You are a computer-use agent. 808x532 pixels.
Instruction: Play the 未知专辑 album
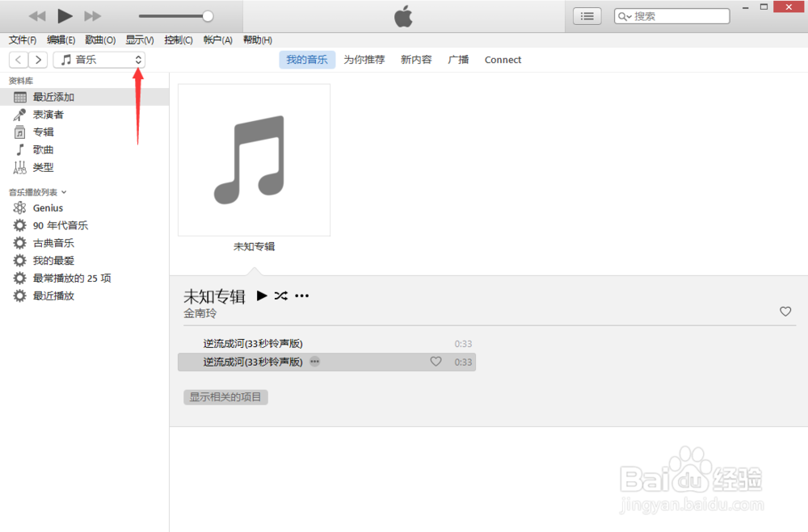click(262, 295)
